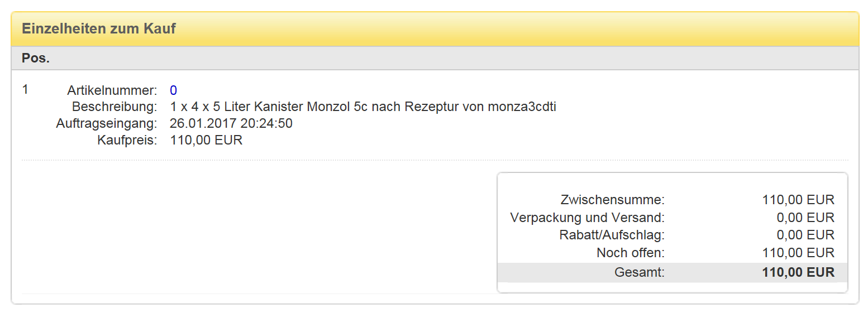Image resolution: width=868 pixels, height=313 pixels.
Task: Click the "Pos." column header
Action: coord(36,58)
